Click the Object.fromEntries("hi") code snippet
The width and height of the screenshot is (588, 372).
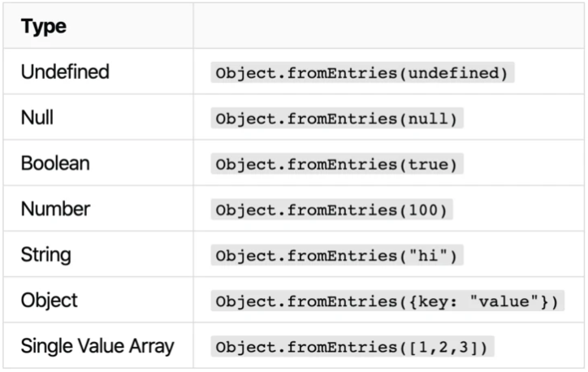point(337,255)
